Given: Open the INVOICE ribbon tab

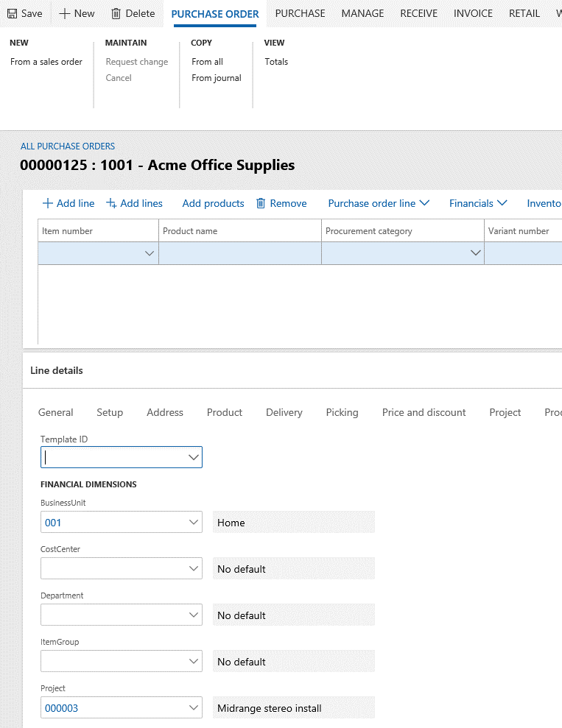Looking at the screenshot, I should click(x=474, y=13).
